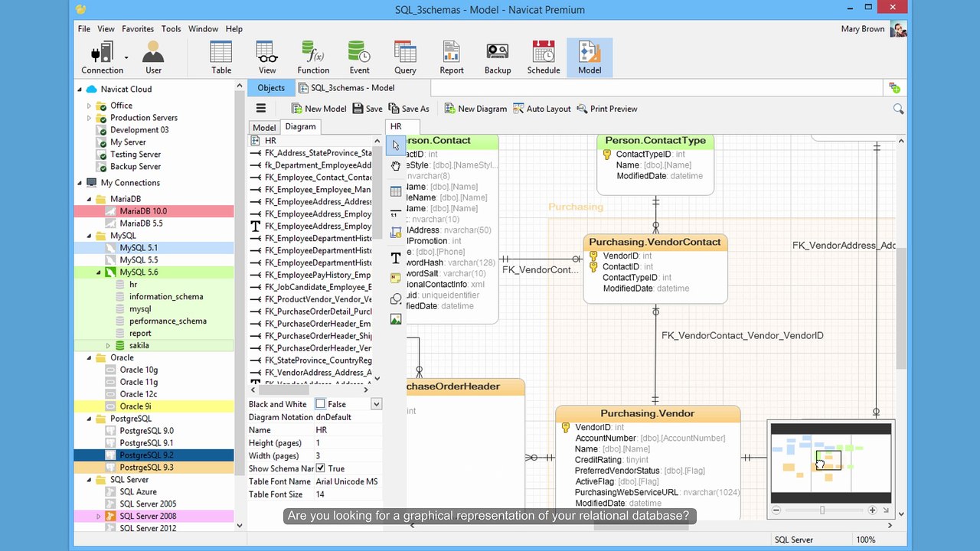Select the note tool in diagram palette
Image resolution: width=980 pixels, height=551 pixels.
pyautogui.click(x=396, y=278)
